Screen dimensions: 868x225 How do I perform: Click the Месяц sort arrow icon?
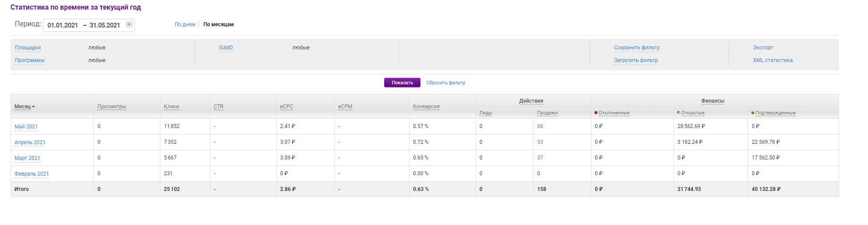pyautogui.click(x=34, y=107)
